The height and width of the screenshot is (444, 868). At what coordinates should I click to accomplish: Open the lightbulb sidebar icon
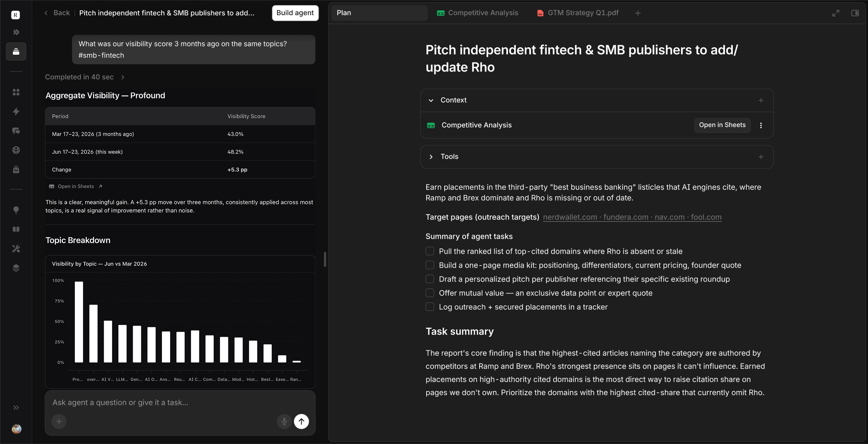tap(16, 210)
